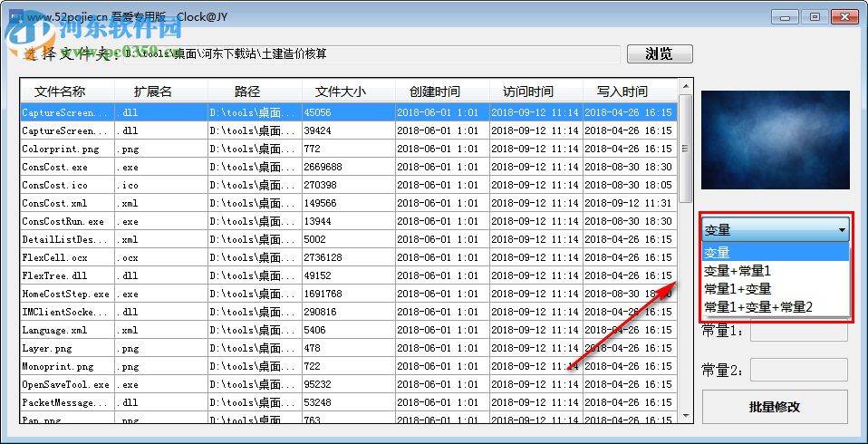This screenshot has height=444, width=868.
Task: Maximize the application window
Action: point(815,16)
